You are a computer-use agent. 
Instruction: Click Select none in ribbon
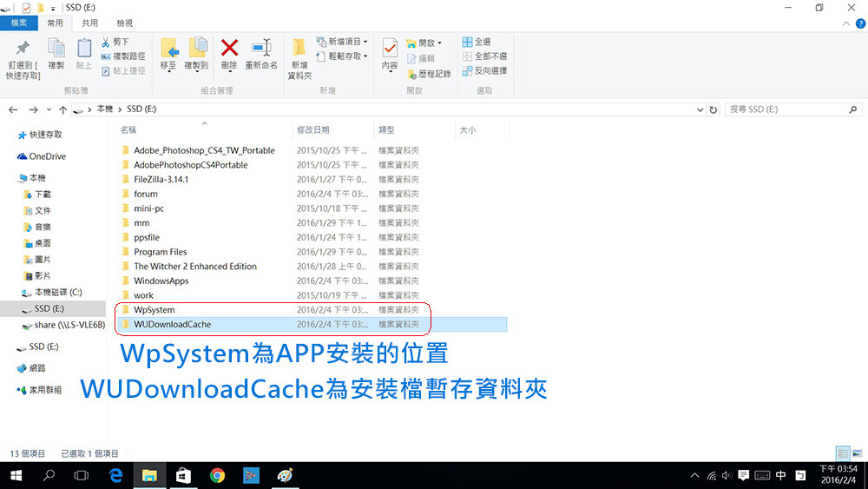(485, 56)
